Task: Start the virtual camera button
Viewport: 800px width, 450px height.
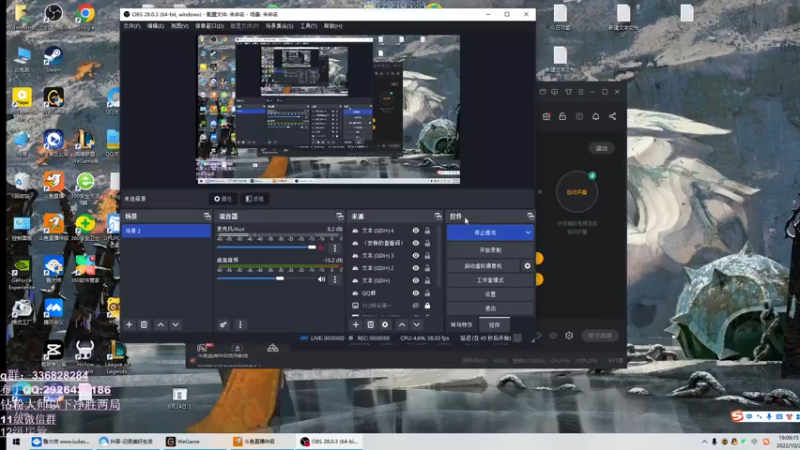Action: coord(483,266)
